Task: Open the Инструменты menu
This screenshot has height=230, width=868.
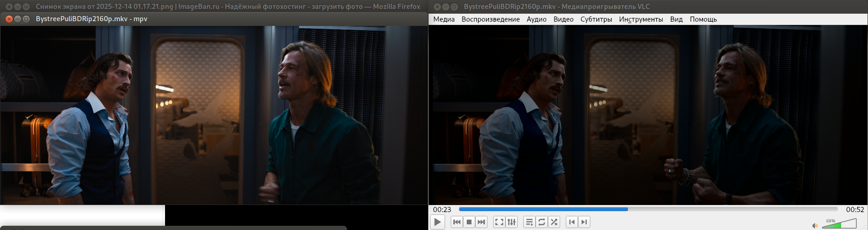Action: [641, 19]
